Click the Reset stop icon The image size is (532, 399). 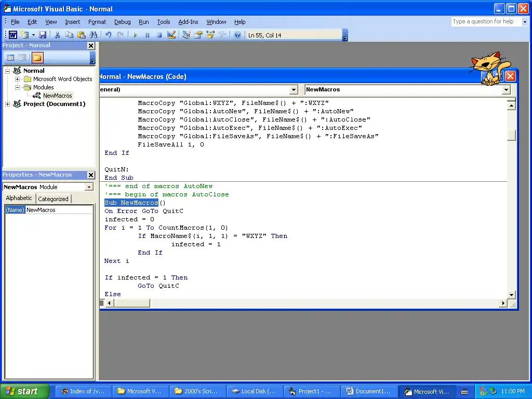[159, 35]
